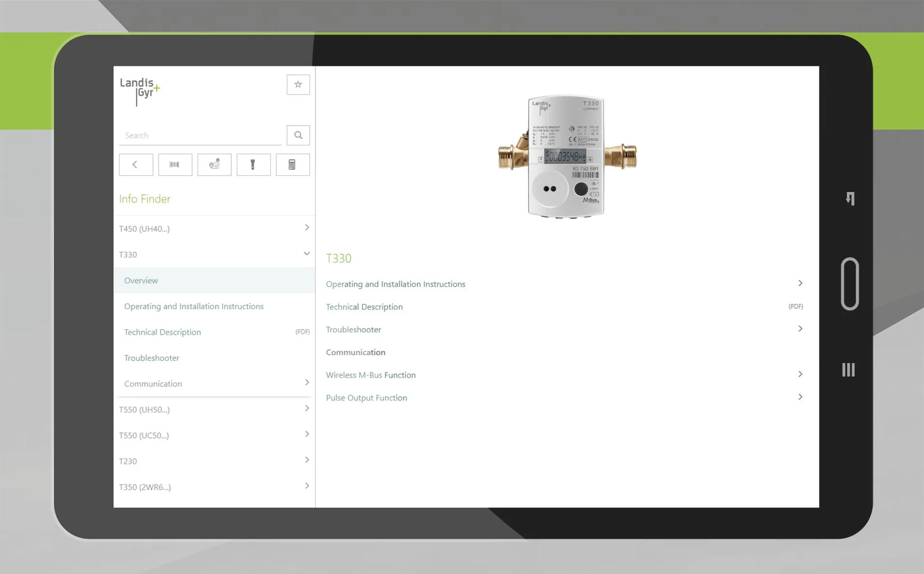Expand the T550 (UC50...) entry
The image size is (924, 574).
pos(307,434)
